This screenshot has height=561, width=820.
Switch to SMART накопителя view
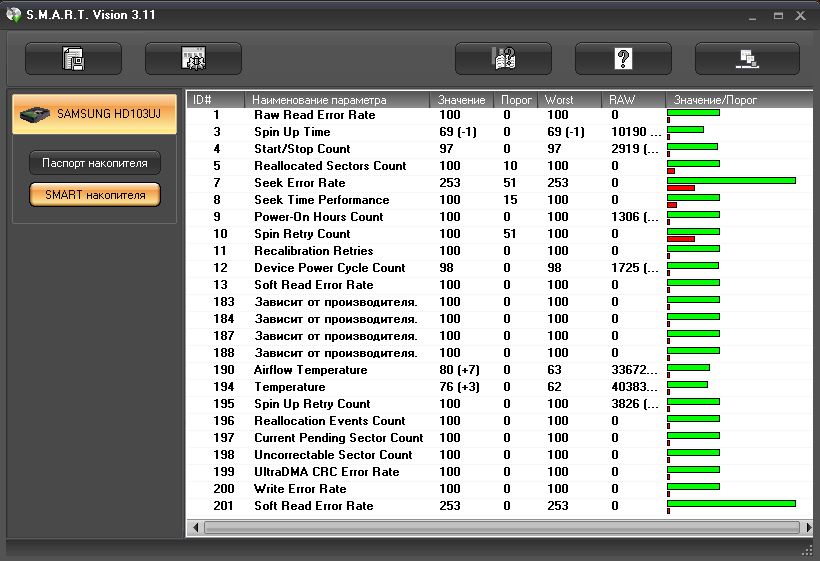95,195
